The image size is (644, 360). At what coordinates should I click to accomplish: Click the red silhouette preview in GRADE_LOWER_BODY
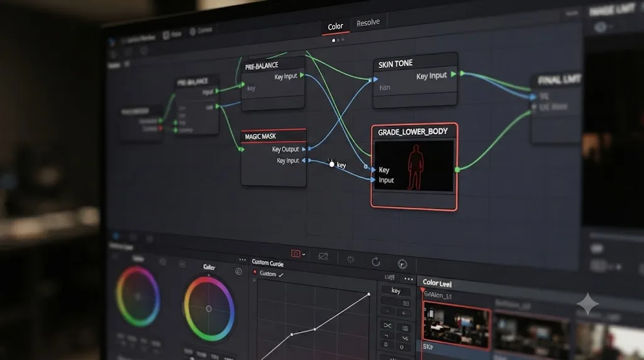pyautogui.click(x=415, y=166)
